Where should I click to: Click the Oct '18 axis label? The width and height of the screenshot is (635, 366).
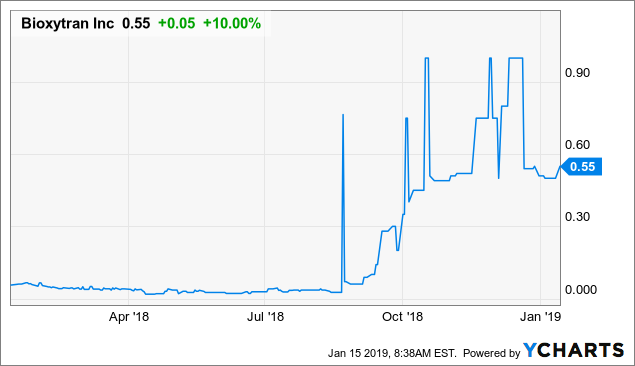coord(402,317)
